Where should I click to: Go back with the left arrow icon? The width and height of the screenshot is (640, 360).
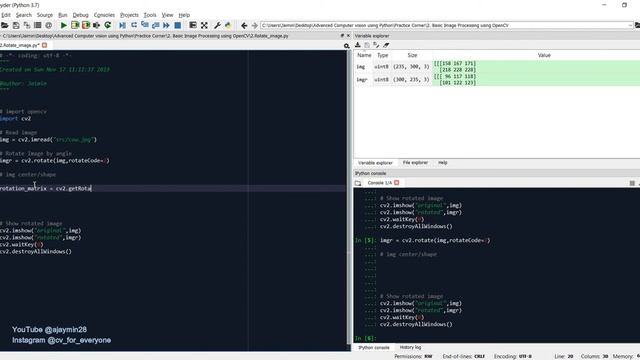pyautogui.click(x=244, y=25)
